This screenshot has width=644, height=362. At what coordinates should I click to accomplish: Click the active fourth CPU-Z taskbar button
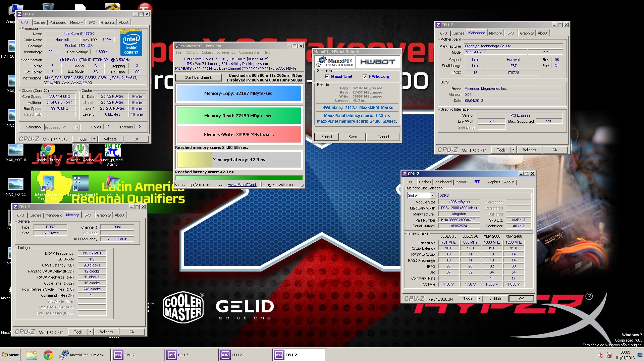[299, 355]
